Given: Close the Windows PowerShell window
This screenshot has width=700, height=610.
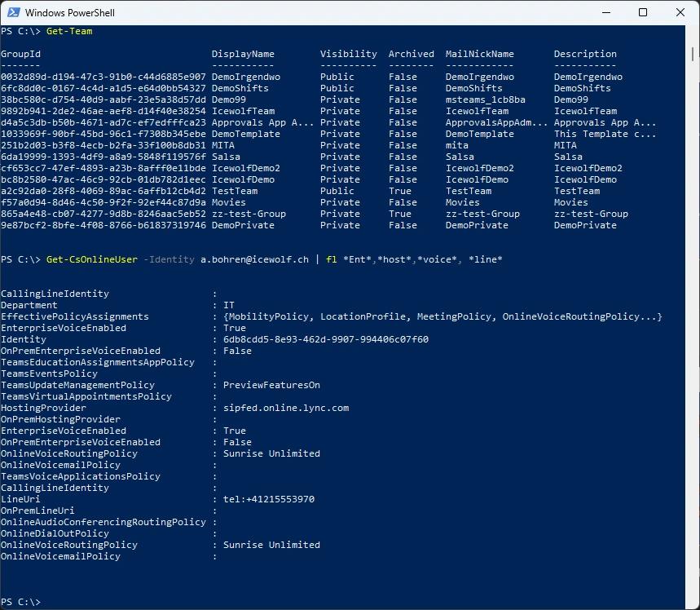Looking at the screenshot, I should click(x=679, y=12).
